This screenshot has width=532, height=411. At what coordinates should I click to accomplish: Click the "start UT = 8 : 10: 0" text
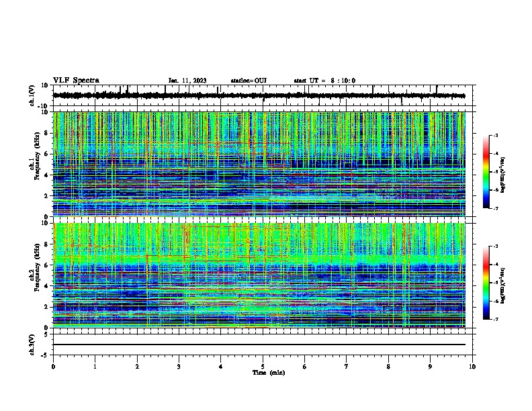[324, 81]
